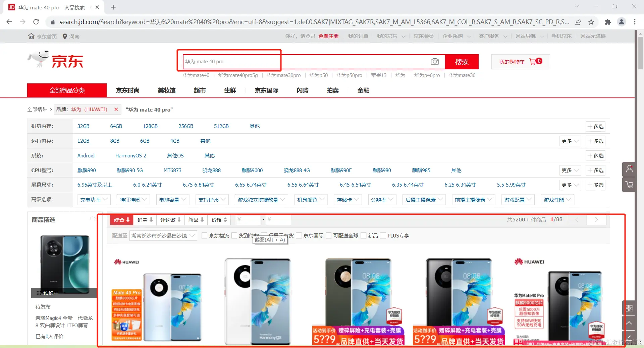Click the sidebar back-to-top arrow icon

(x=629, y=323)
